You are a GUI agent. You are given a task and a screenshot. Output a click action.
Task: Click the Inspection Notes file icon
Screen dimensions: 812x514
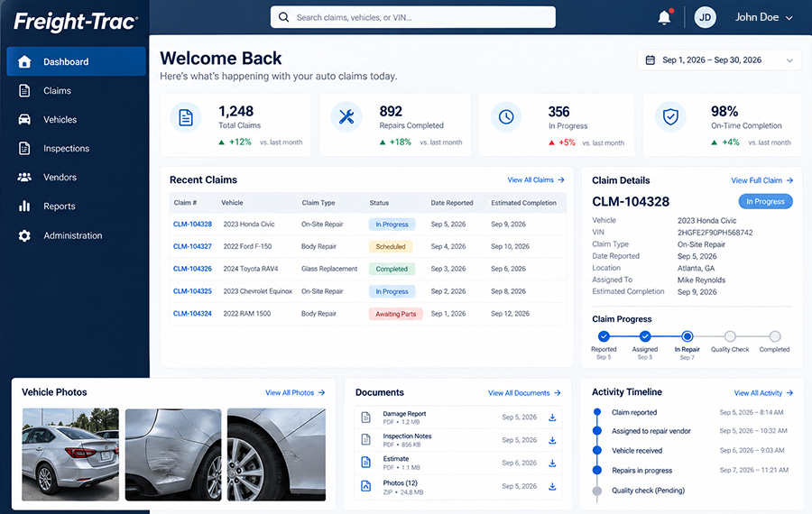pyautogui.click(x=365, y=439)
